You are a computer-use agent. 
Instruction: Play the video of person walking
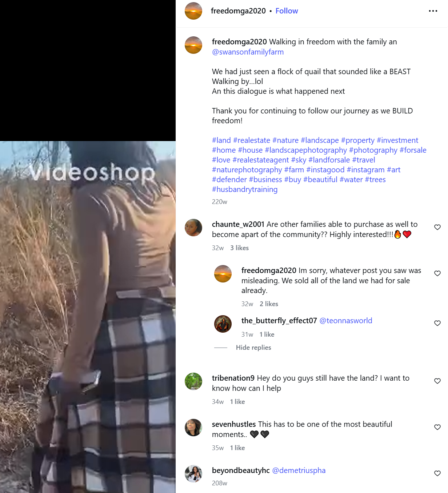point(88,317)
